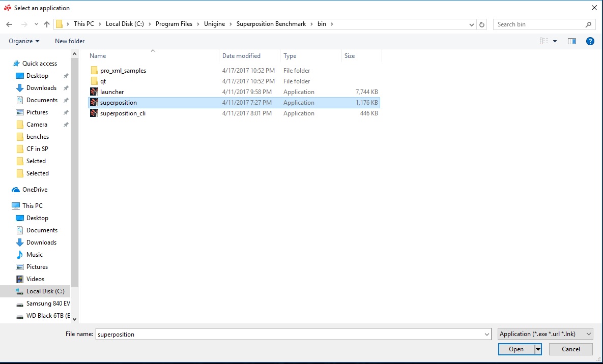Screen dimensions: 603x364
Task: Navigate to Local Disk (C:) breadcrumb
Action: click(125, 24)
